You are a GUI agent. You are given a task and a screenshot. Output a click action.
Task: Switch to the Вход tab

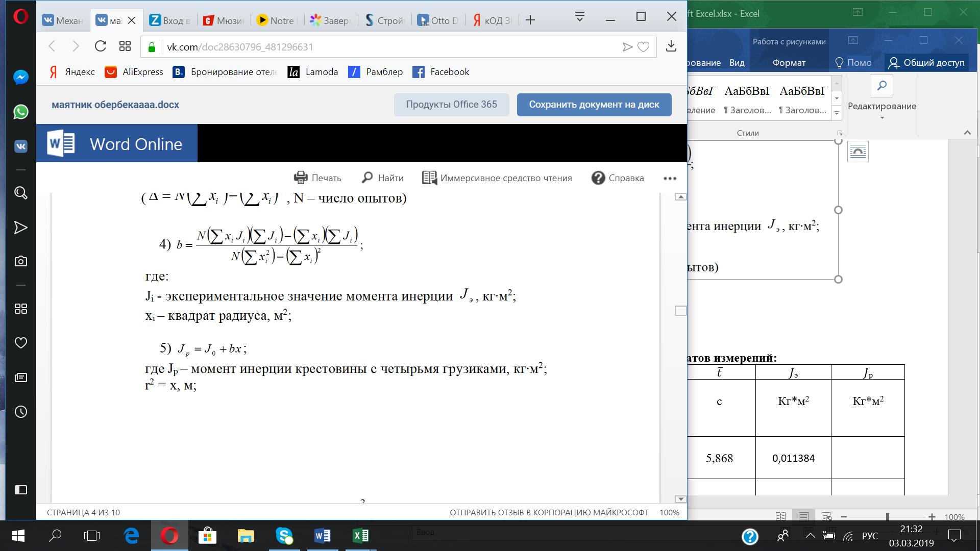(x=170, y=20)
